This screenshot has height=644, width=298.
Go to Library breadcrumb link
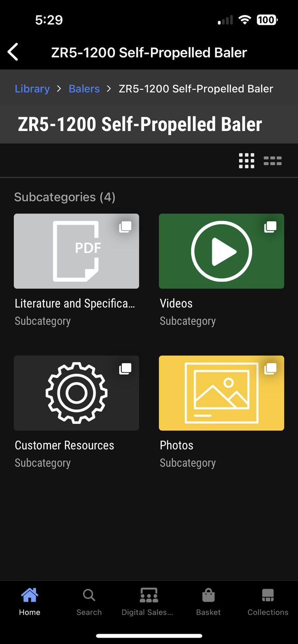pos(32,89)
